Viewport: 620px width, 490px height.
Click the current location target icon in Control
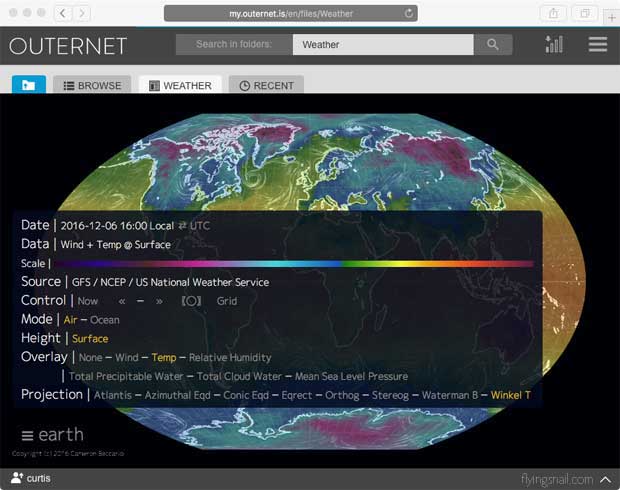pos(191,301)
